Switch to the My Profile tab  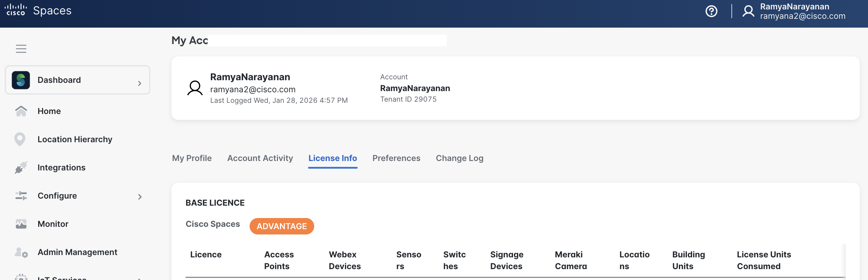pyautogui.click(x=192, y=158)
